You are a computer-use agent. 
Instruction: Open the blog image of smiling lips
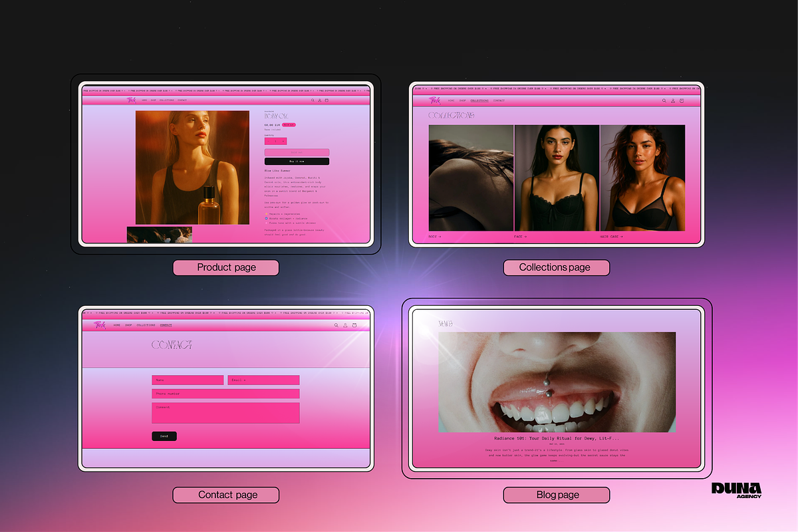(557, 382)
